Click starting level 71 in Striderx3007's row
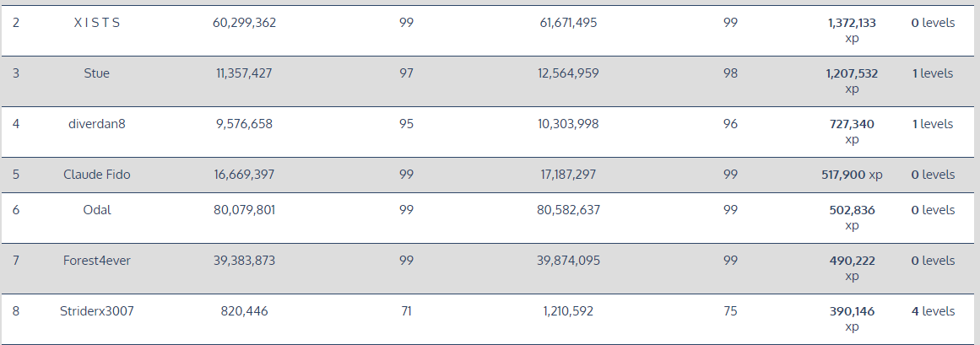Image resolution: width=980 pixels, height=345 pixels. [406, 311]
